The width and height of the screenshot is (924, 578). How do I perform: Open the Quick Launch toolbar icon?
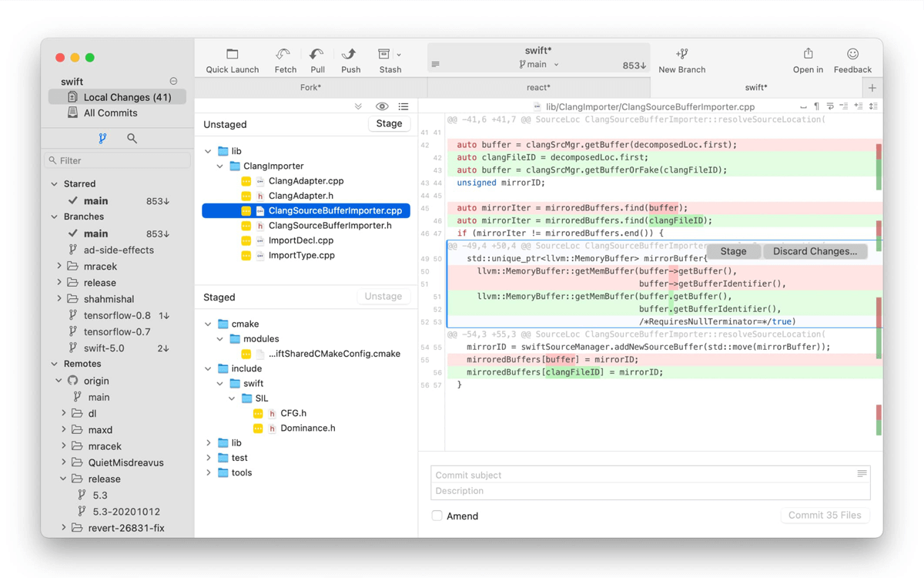232,54
